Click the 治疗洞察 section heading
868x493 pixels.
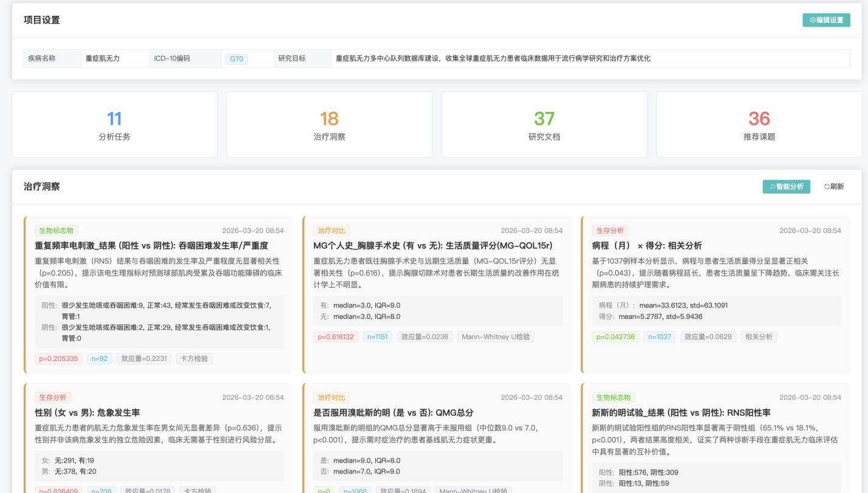pos(41,186)
